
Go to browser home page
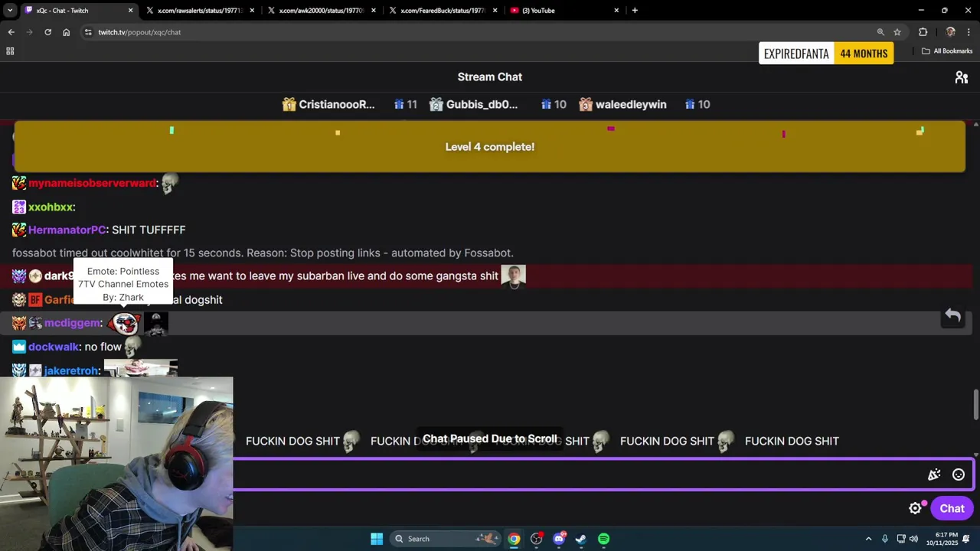tap(66, 32)
